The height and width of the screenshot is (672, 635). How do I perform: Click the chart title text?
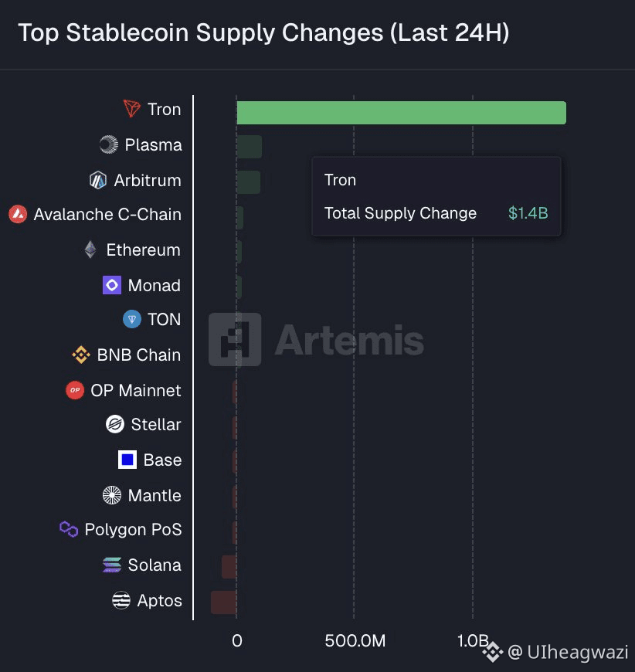coord(263,33)
